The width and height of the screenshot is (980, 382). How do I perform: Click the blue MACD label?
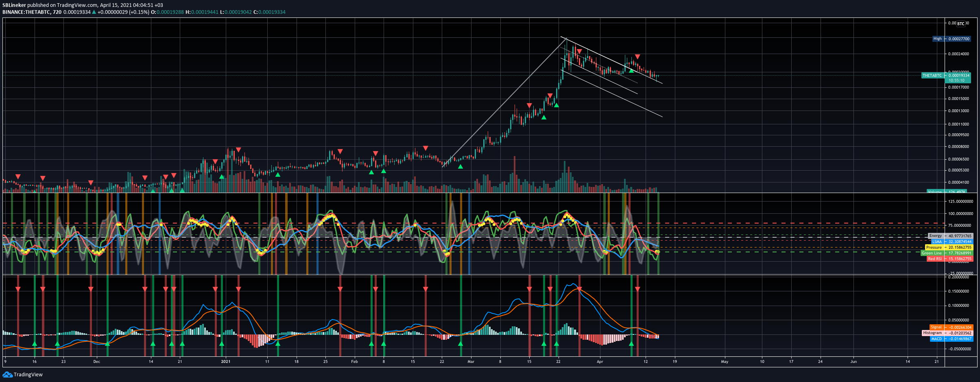click(936, 339)
